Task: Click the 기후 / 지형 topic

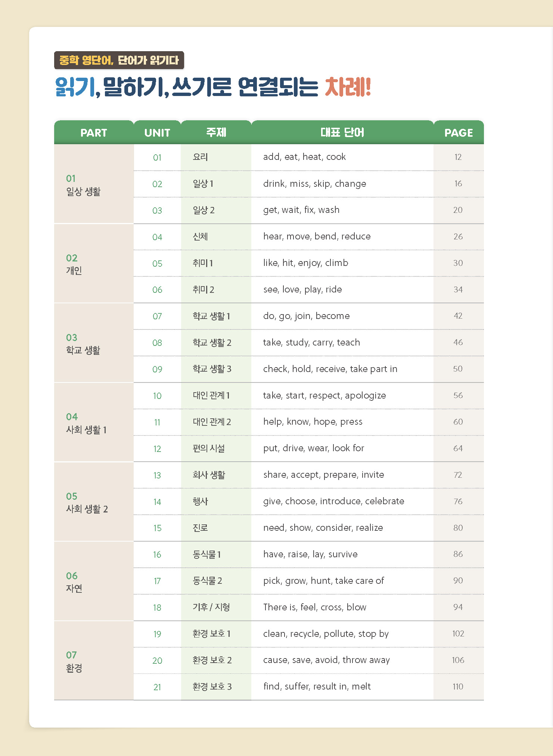Action: click(x=211, y=607)
